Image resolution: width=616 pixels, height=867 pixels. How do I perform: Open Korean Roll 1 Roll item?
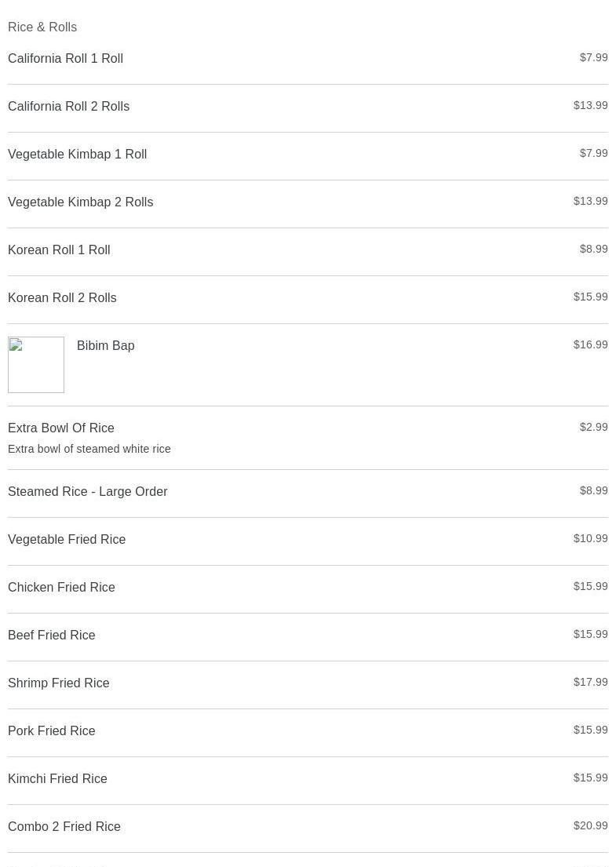60,250
